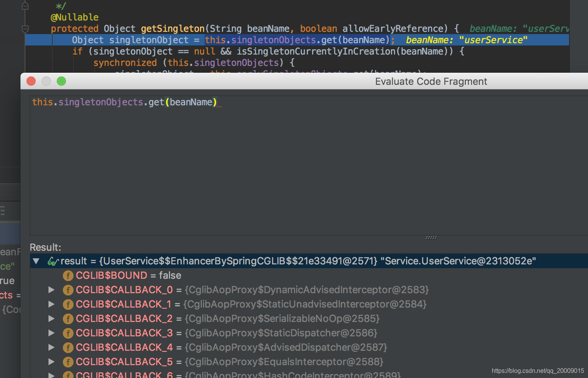Select the StaticDispatcher@2586 value

click(281, 333)
